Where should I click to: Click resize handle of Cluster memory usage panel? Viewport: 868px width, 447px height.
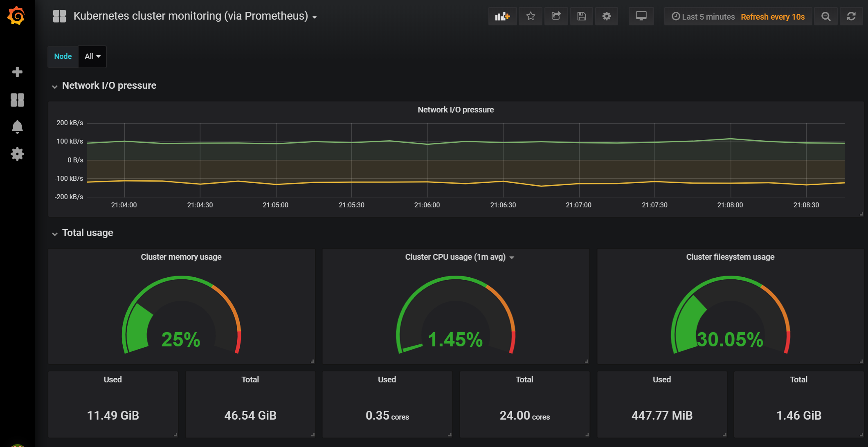[x=312, y=361]
